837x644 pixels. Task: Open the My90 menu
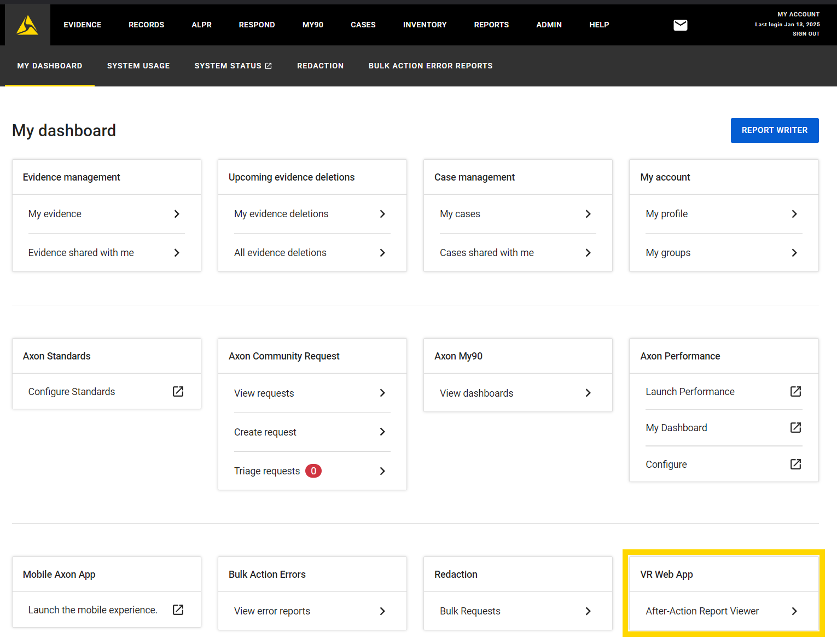pyautogui.click(x=313, y=25)
